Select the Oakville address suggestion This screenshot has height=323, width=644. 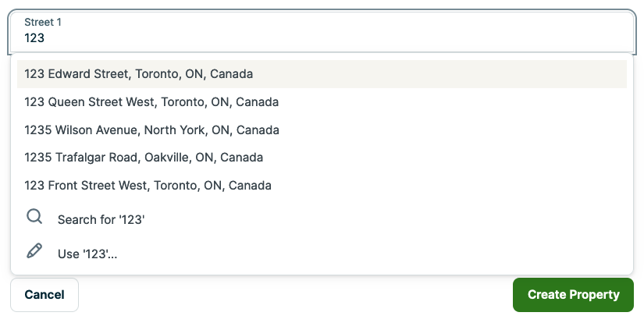pyautogui.click(x=144, y=158)
